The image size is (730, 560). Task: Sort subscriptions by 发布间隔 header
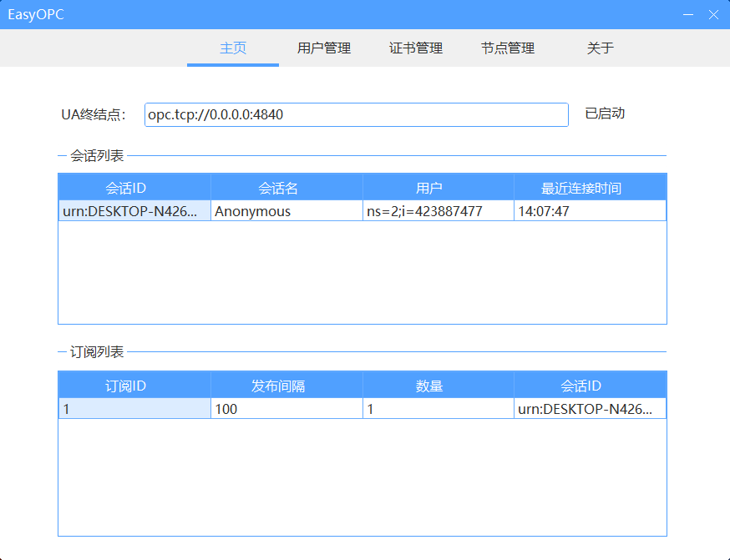[x=286, y=384]
